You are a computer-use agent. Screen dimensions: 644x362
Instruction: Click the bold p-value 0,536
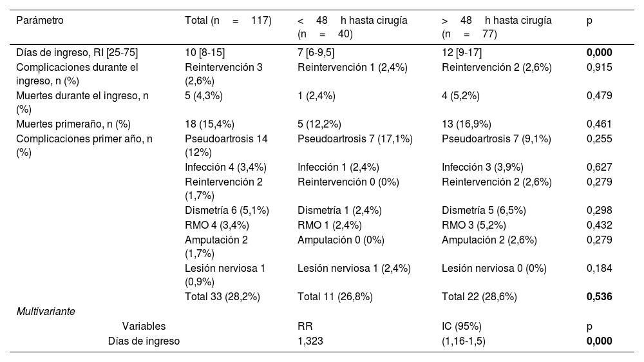(599, 297)
